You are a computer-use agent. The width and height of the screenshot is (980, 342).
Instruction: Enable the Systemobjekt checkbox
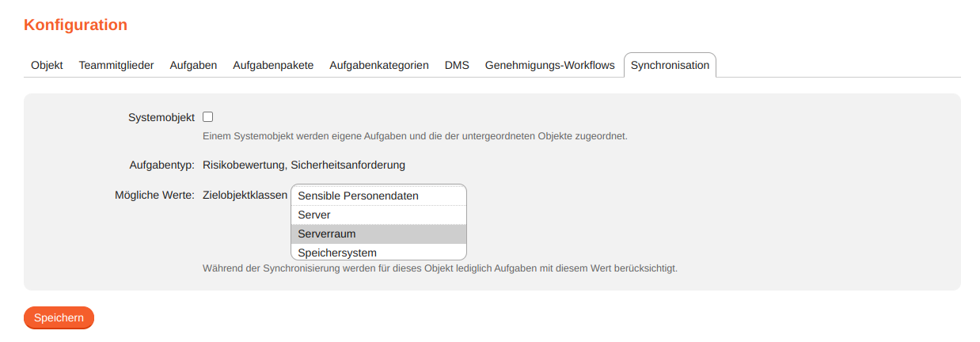pos(208,117)
